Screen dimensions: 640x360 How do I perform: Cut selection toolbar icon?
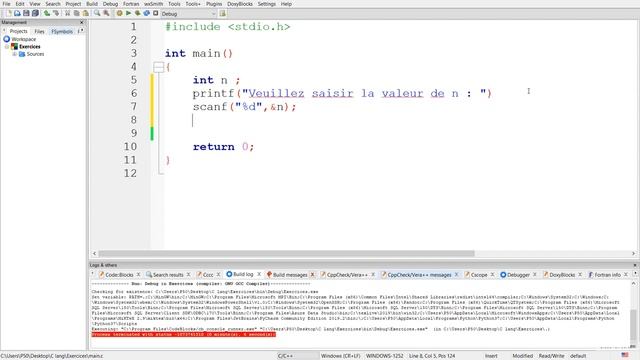[67, 13]
